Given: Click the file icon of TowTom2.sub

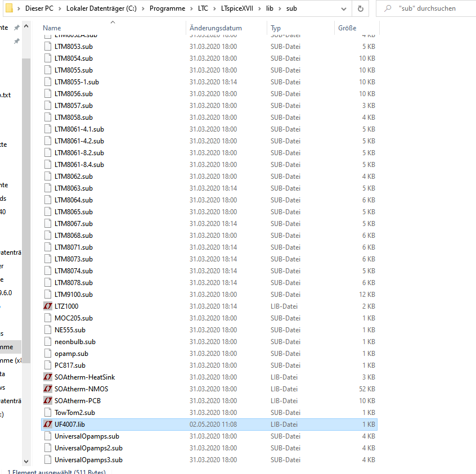Looking at the screenshot, I should click(48, 413).
